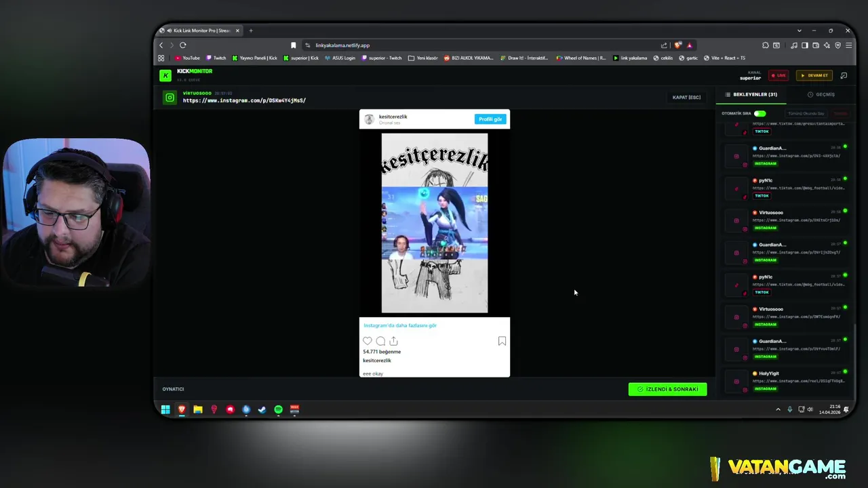The height and width of the screenshot is (488, 868).
Task: Open a new browser tab with plus icon
Action: [250, 30]
